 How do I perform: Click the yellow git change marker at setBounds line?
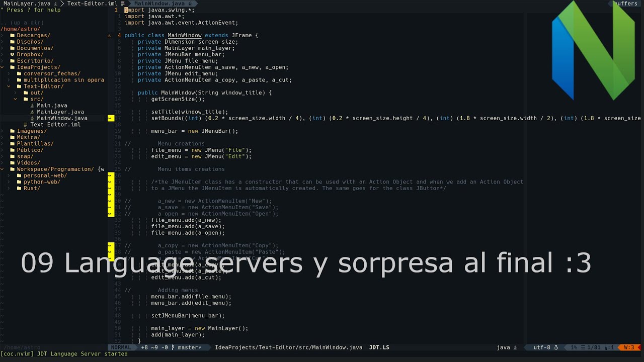pos(111,118)
